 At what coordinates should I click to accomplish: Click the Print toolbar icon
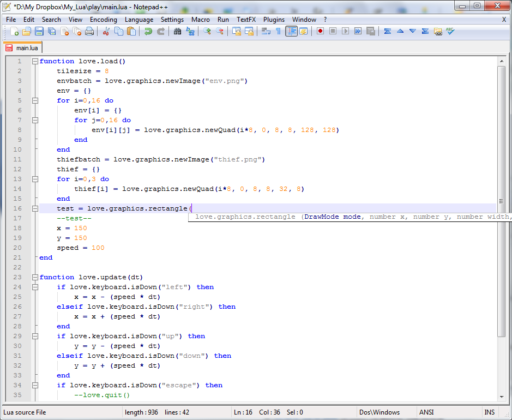(89, 32)
